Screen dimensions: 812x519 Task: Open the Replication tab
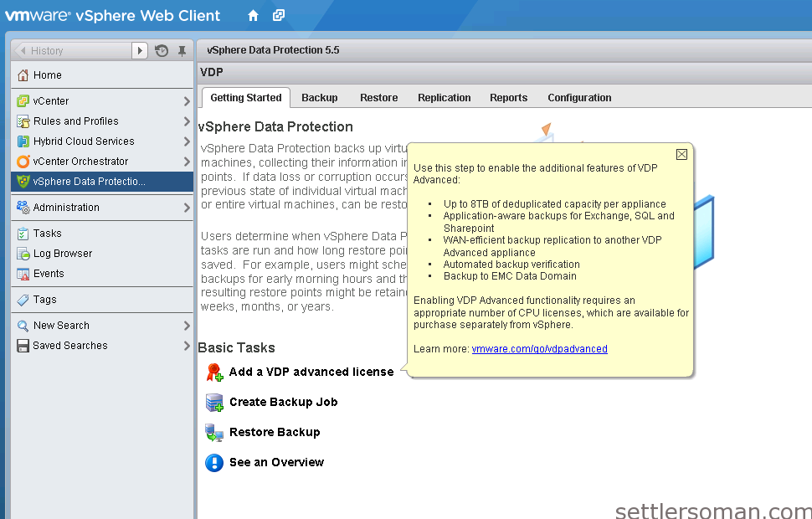[445, 98]
